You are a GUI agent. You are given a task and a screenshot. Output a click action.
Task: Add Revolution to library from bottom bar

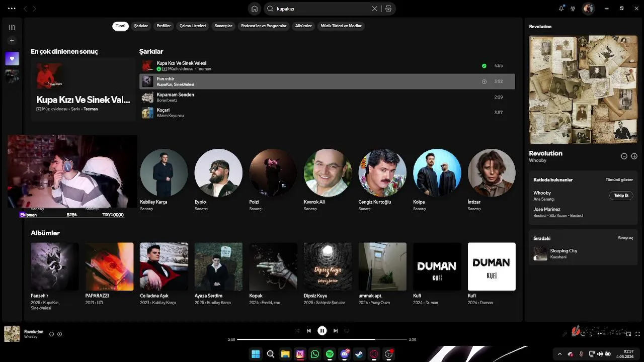pyautogui.click(x=59, y=334)
